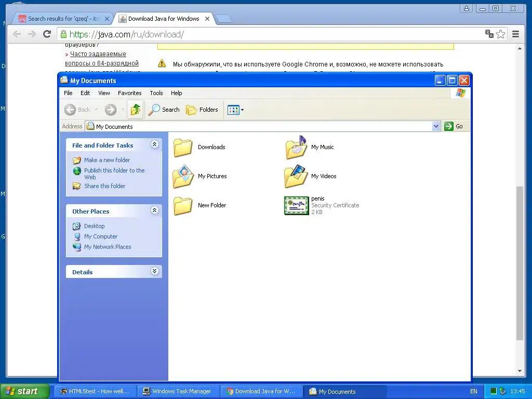
Task: Bookmark page with the star icon
Action: pyautogui.click(x=500, y=34)
